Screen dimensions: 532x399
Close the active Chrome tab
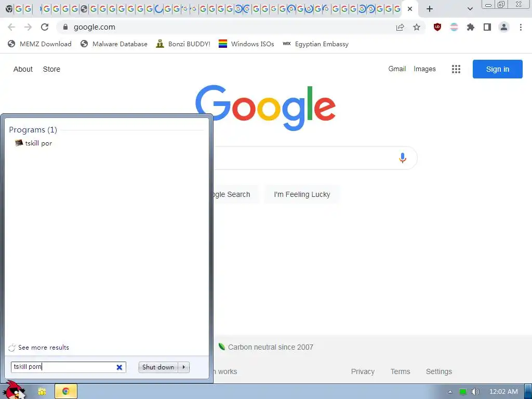click(x=410, y=9)
